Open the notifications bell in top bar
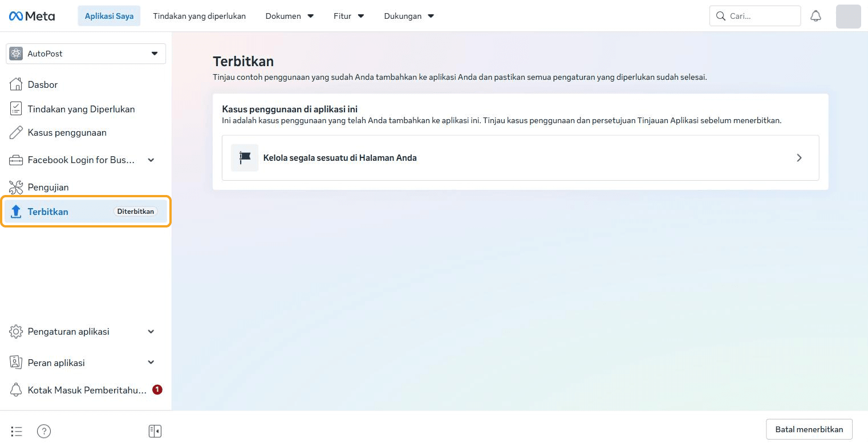Screen dimensions: 868x447 pyautogui.click(x=816, y=16)
